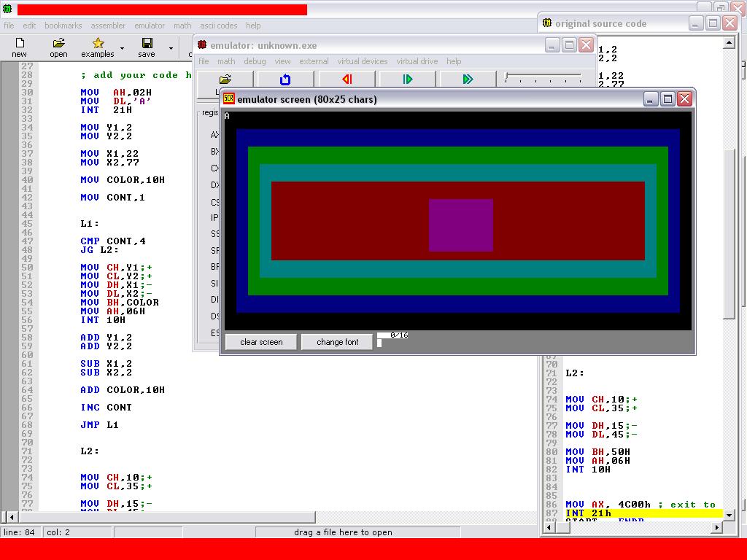This screenshot has width=747, height=560.
Task: Open the examples star icon
Action: [x=98, y=47]
